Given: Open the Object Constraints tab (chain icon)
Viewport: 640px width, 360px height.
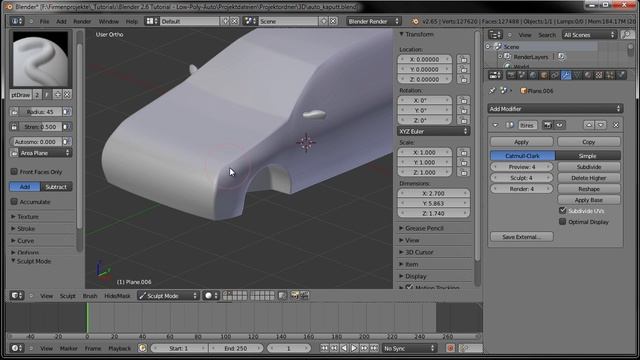Looking at the screenshot, I should point(555,75).
